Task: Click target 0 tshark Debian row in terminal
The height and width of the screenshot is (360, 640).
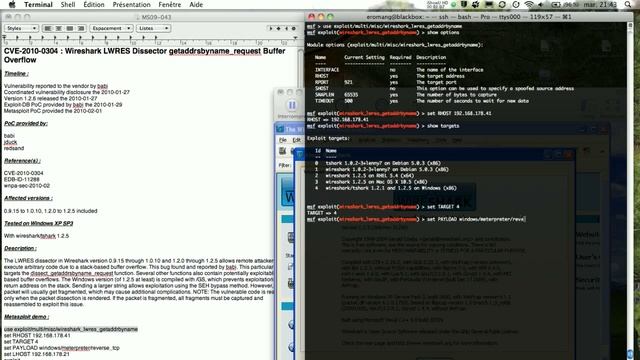Action: (x=378, y=163)
